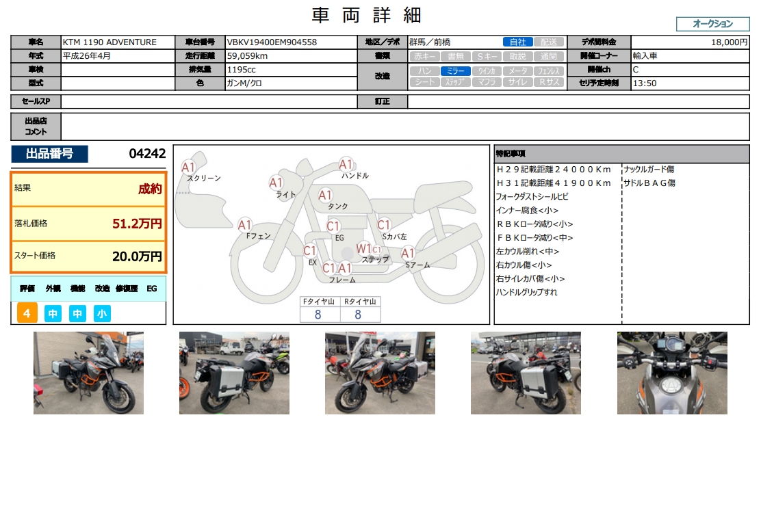
Task: Click the 輸入車 corner value
Action: click(x=645, y=56)
